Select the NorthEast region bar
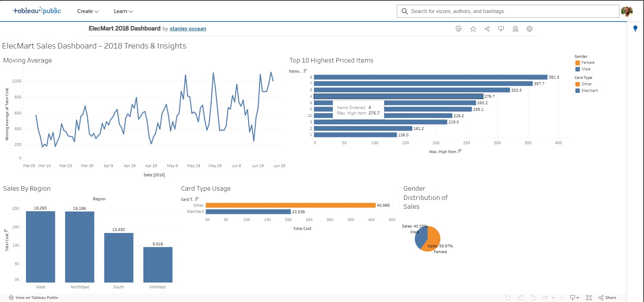Screen dimensions: 644x302 point(80,247)
